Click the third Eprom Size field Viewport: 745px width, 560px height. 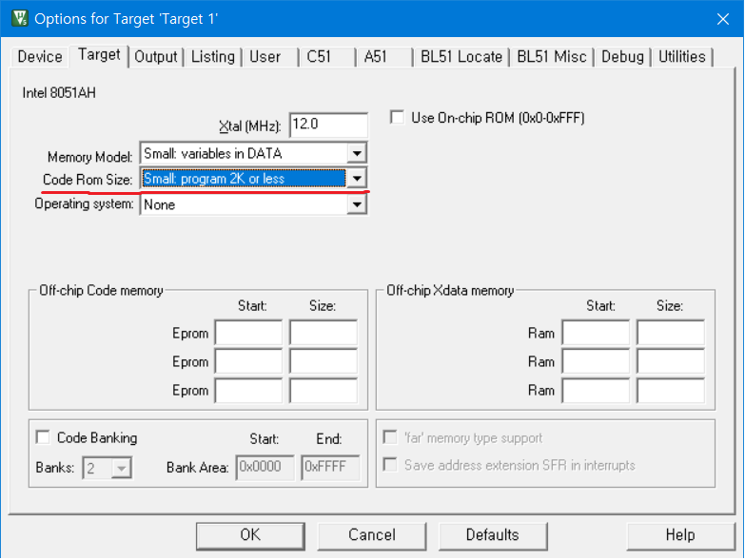click(323, 390)
